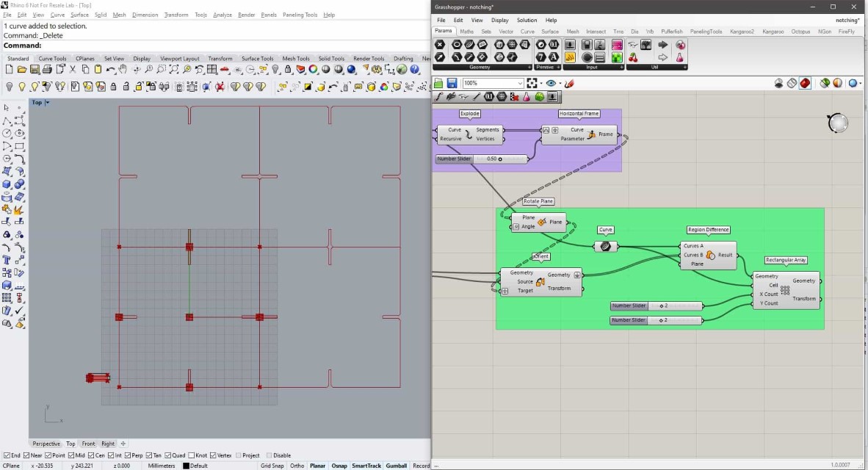Viewport: 868px width, 470px height.
Task: Open the Top viewport dropdown arrow
Action: point(48,102)
